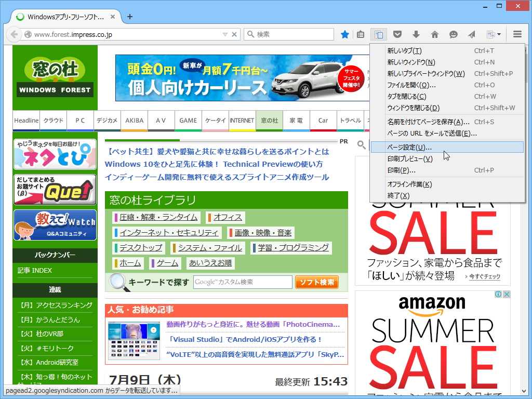Open the reading list clipboard icon
The image size is (532, 399).
(x=361, y=34)
